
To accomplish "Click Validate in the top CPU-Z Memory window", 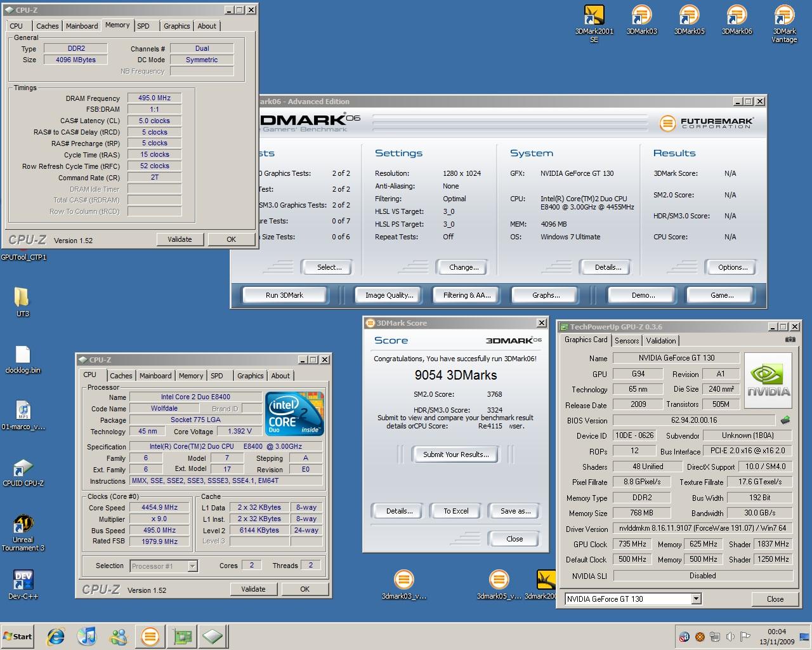I will [180, 239].
